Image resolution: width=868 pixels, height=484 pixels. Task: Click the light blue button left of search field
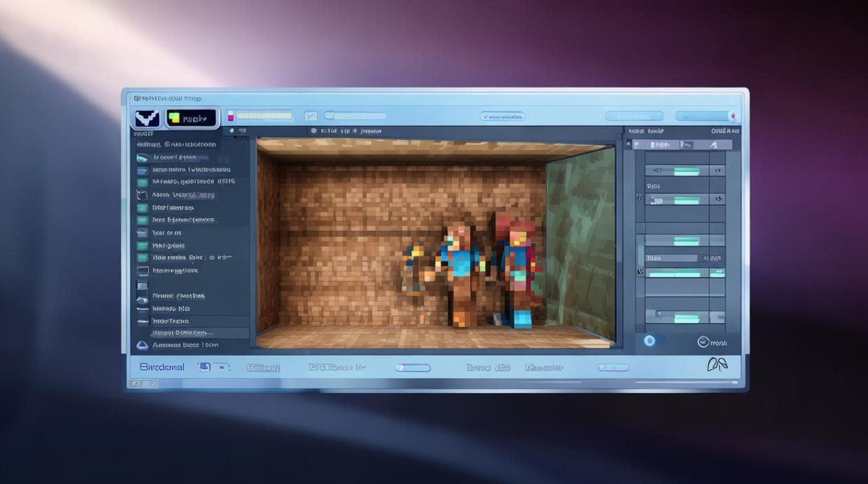[634, 116]
